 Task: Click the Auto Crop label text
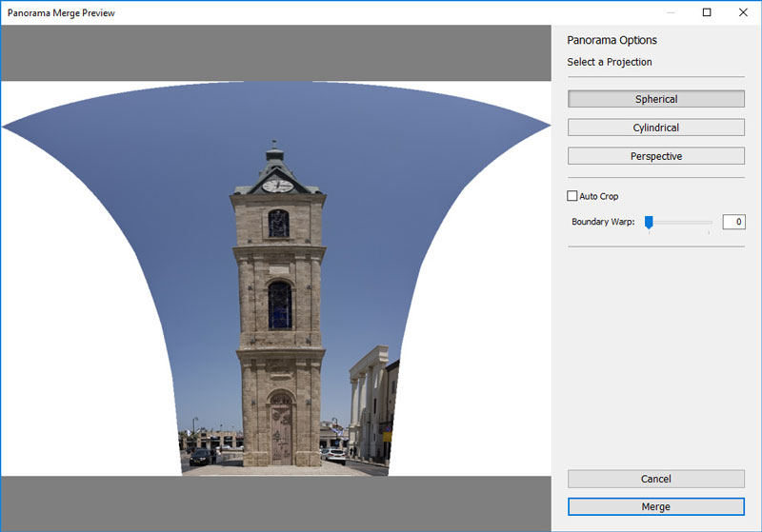tap(599, 196)
